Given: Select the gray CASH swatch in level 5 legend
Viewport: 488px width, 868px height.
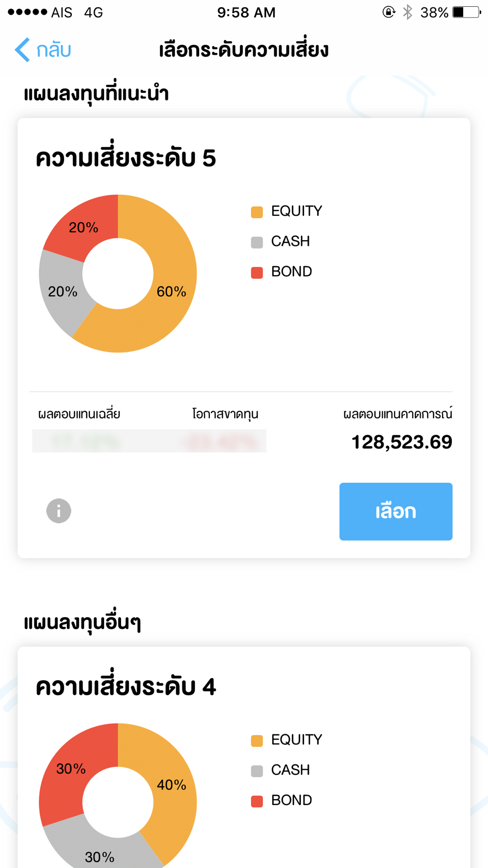Looking at the screenshot, I should 257,242.
